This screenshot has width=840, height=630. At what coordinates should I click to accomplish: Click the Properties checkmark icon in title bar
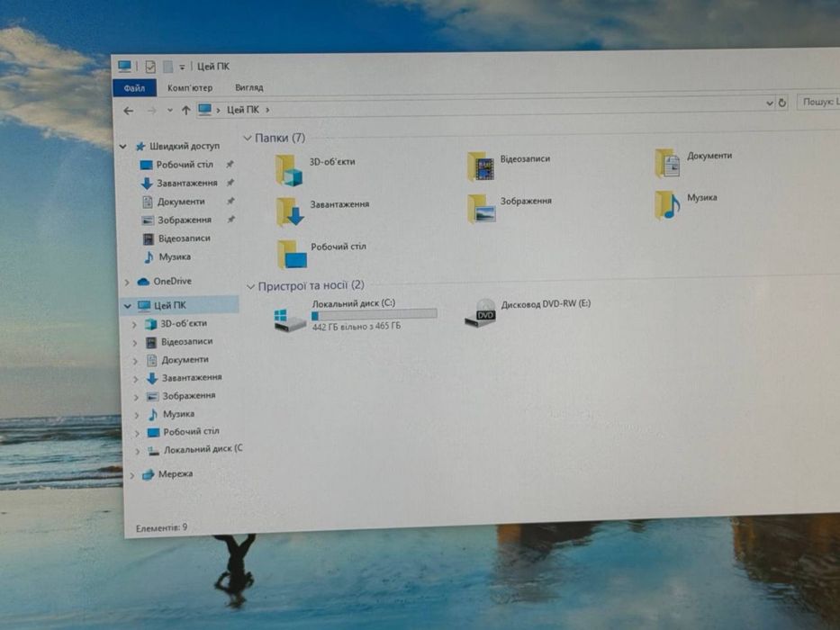click(x=150, y=67)
